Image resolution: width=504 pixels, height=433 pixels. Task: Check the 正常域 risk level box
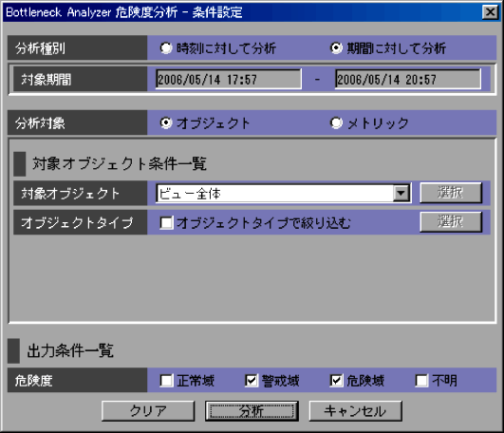166,381
